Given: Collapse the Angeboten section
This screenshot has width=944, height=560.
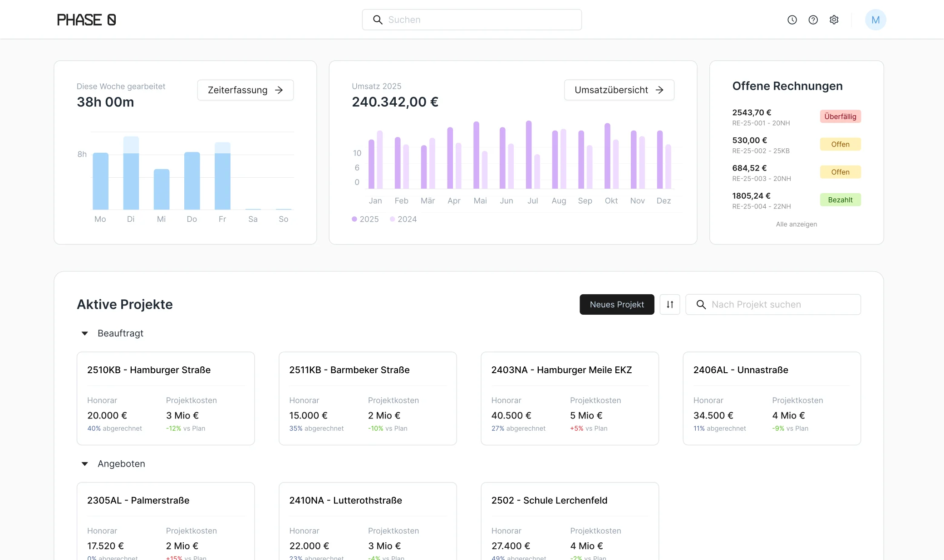Looking at the screenshot, I should click(x=84, y=464).
